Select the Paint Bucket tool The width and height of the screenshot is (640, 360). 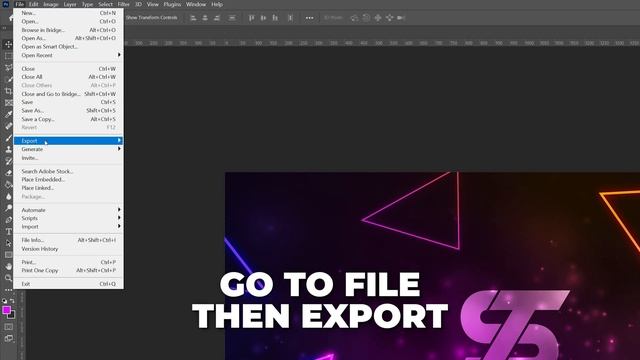click(x=8, y=184)
